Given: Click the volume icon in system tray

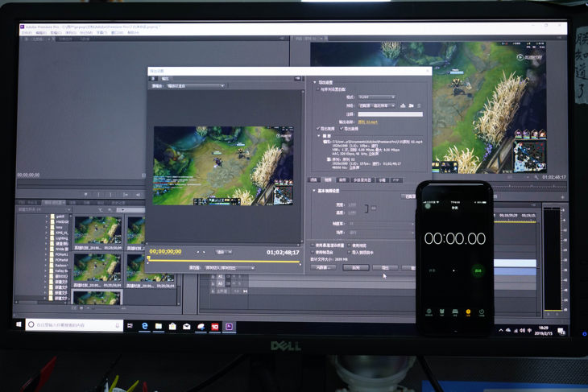Looking at the screenshot, I should click(x=523, y=330).
